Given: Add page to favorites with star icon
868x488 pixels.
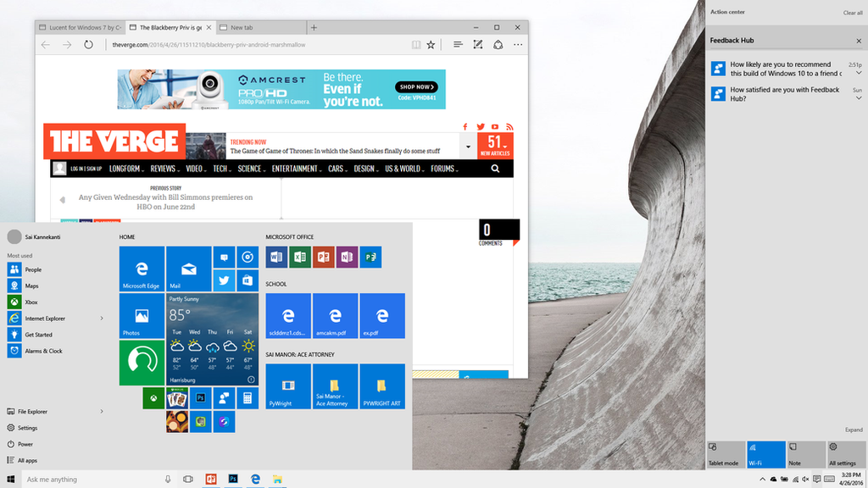Looking at the screenshot, I should [x=431, y=45].
